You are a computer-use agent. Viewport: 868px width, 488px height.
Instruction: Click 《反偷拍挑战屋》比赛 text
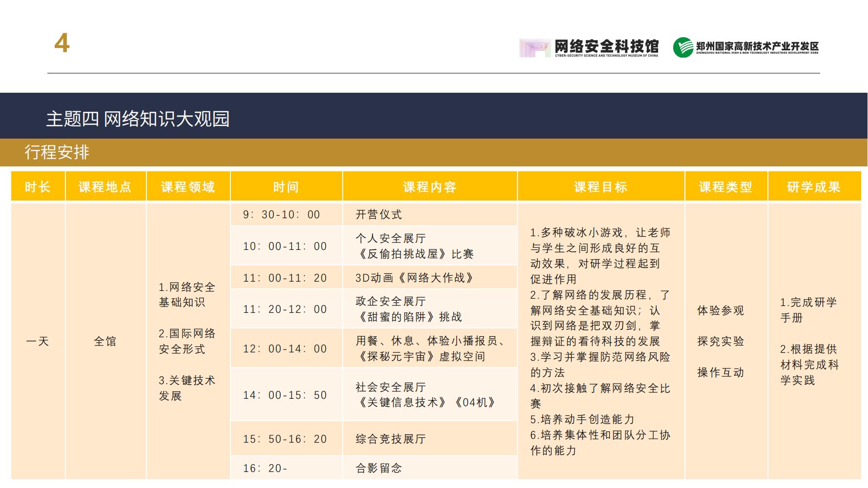click(414, 254)
